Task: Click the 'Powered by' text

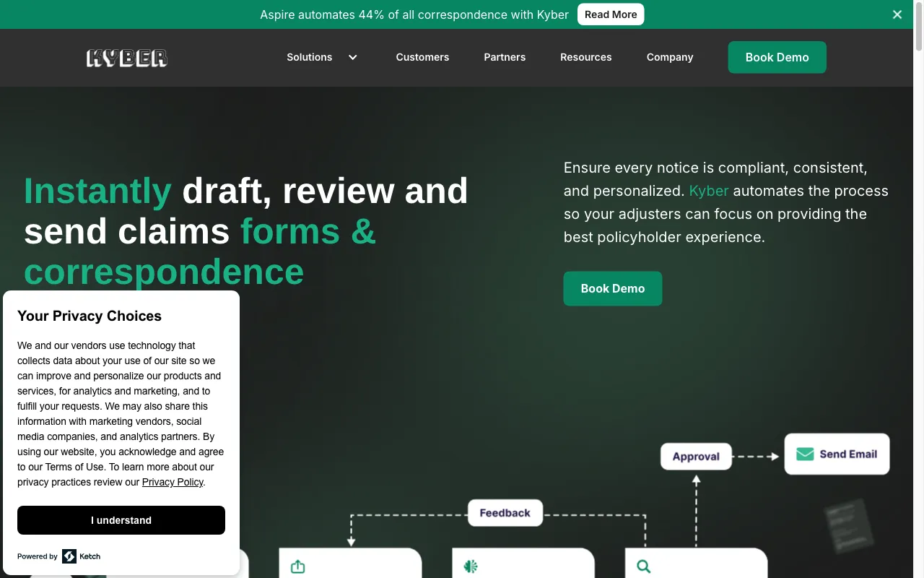Action: pyautogui.click(x=38, y=556)
